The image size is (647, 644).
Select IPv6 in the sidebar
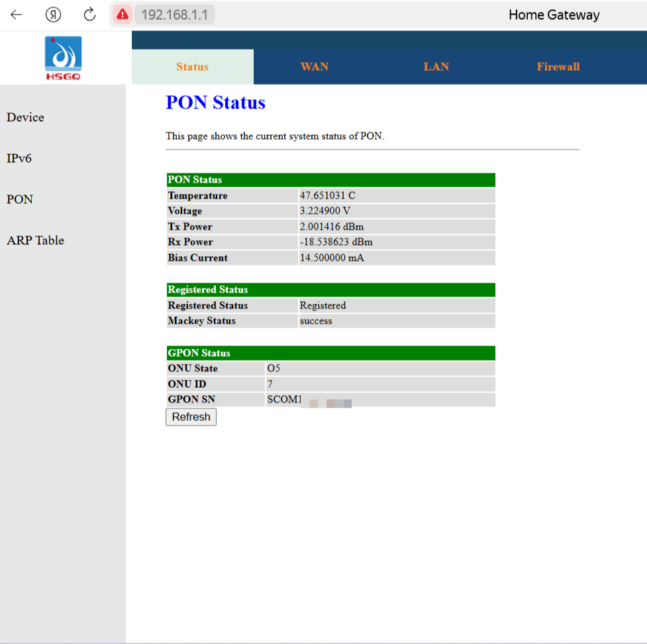(19, 158)
